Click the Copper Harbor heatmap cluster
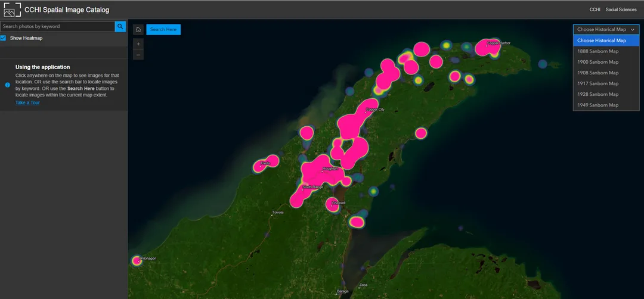644x299 pixels. pyautogui.click(x=488, y=48)
